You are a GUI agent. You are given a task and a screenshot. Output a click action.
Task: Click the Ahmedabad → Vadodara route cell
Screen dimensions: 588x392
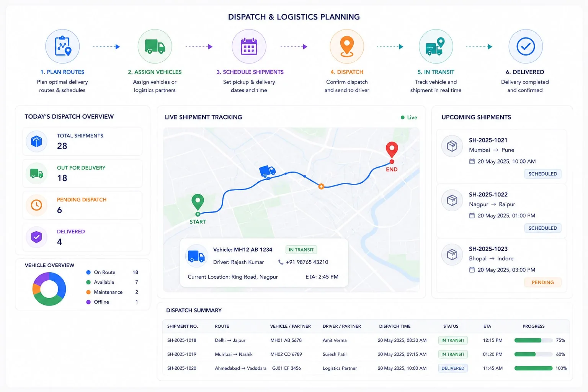(x=240, y=368)
